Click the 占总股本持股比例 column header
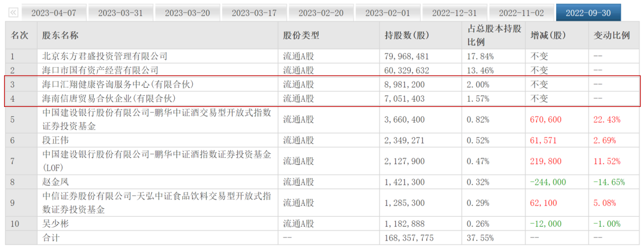644x248 pixels. pos(494,35)
